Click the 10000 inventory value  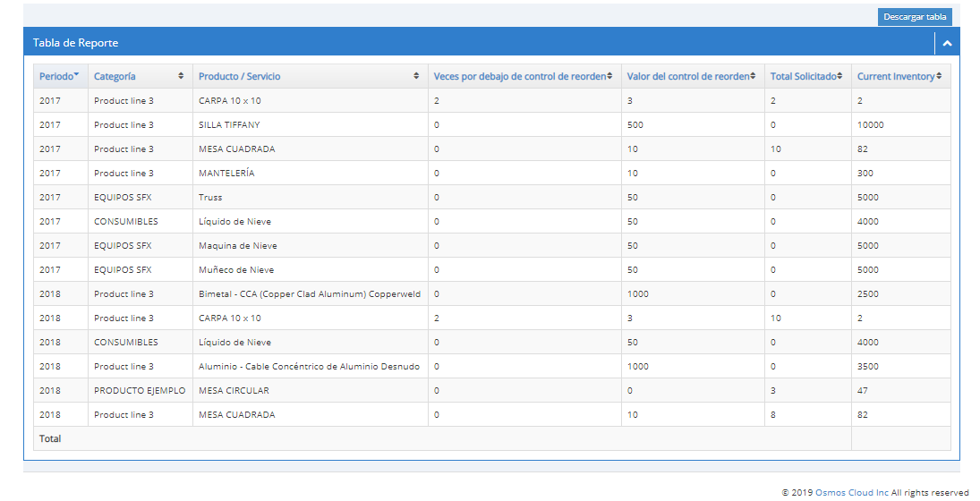[x=870, y=125]
